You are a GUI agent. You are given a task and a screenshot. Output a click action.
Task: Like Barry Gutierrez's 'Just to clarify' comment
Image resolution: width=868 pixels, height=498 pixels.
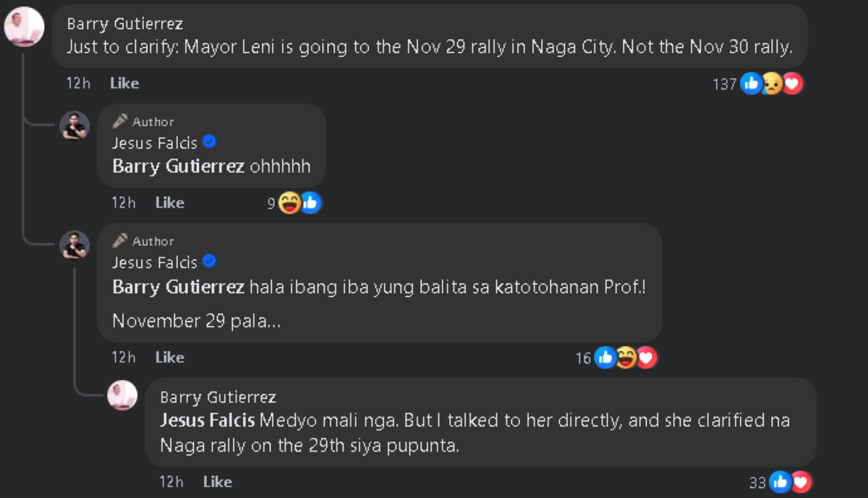tap(124, 83)
